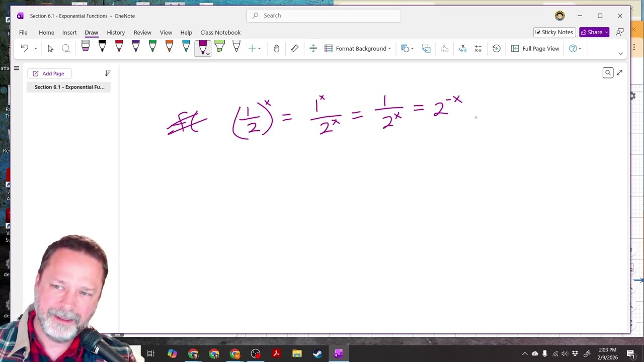Open the Undo history dropdown arrow
This screenshot has height=362, width=644.
35,49
